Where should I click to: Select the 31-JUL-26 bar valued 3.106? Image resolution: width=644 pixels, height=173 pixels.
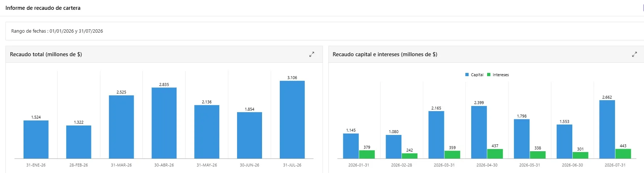(x=292, y=120)
